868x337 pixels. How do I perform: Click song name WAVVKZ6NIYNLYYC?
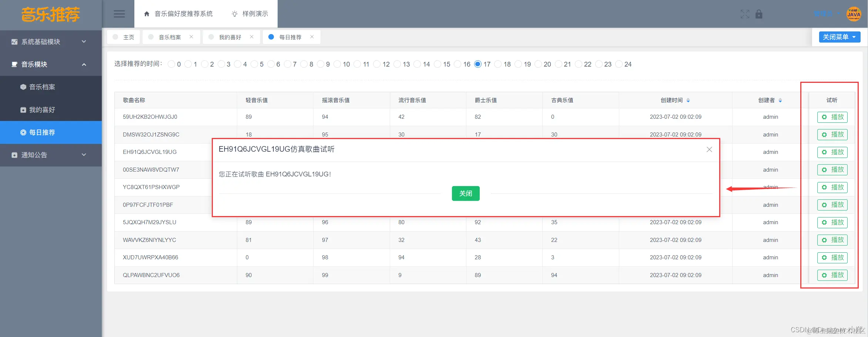pyautogui.click(x=149, y=240)
